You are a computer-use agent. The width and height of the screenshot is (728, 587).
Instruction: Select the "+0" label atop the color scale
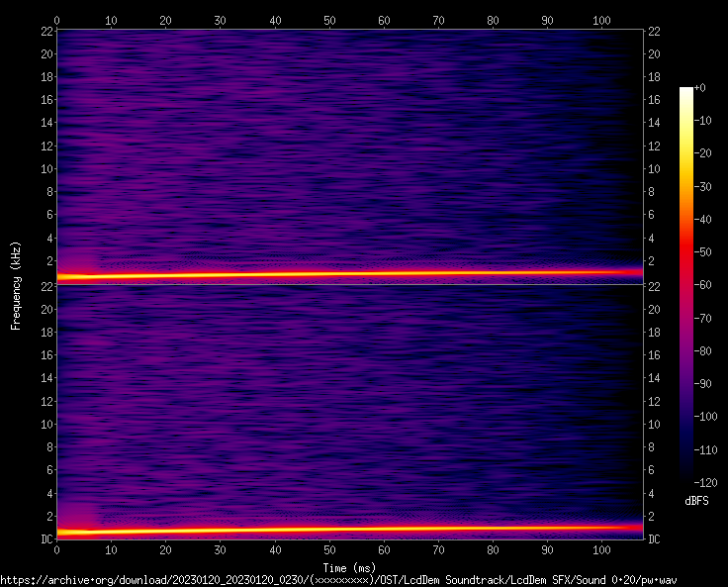698,88
